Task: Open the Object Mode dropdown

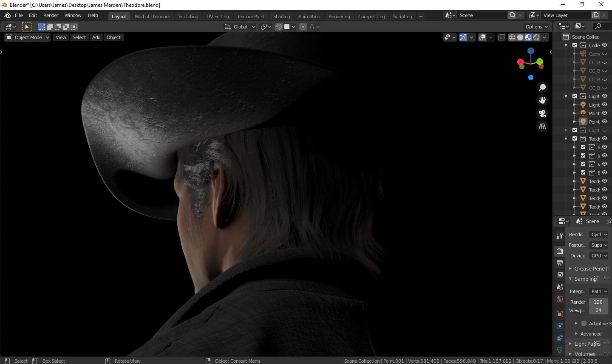Action: pyautogui.click(x=27, y=37)
